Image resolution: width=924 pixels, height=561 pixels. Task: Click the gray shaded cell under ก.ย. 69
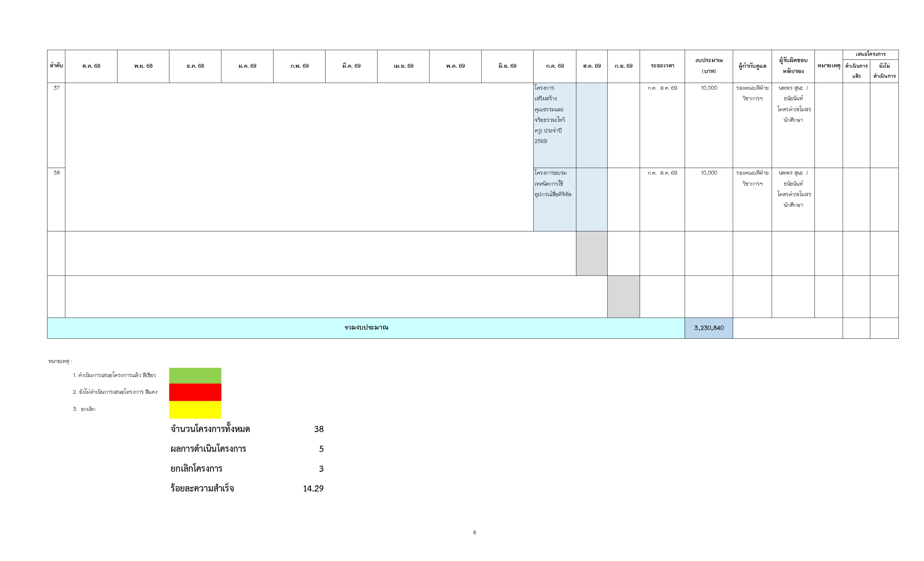(x=623, y=297)
